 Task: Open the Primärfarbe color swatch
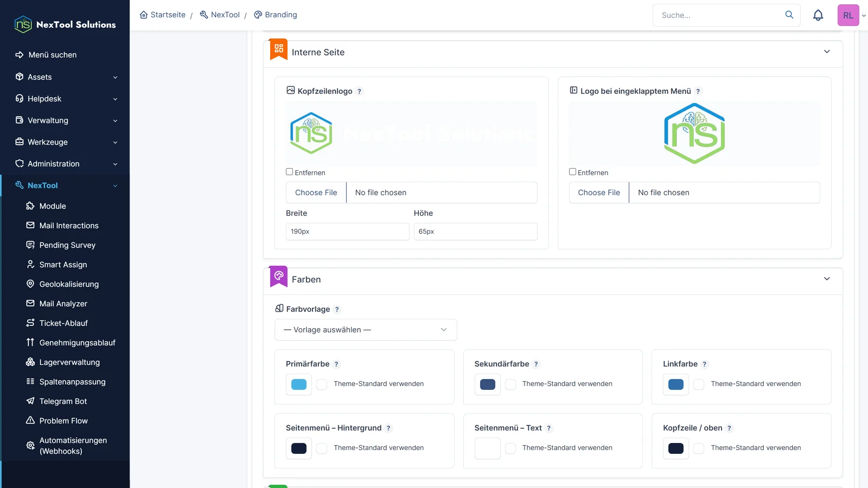[x=299, y=384]
